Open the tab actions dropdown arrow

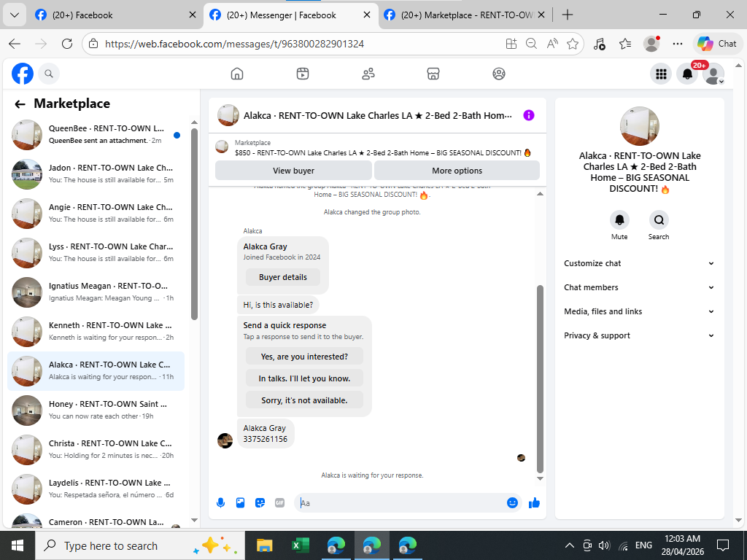[15, 15]
